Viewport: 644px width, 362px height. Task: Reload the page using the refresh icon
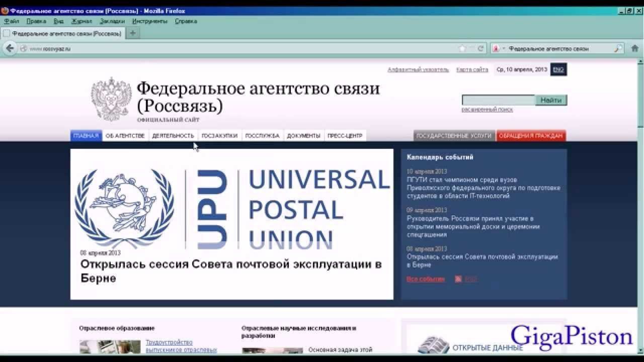480,49
